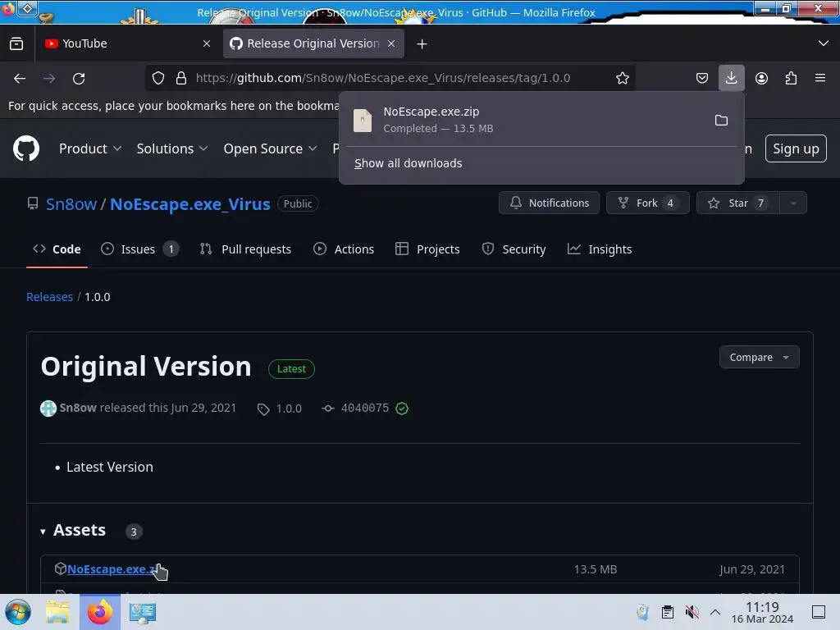Viewport: 840px width, 630px height.
Task: Click the Firefox View tab icon
Action: pyautogui.click(x=16, y=43)
